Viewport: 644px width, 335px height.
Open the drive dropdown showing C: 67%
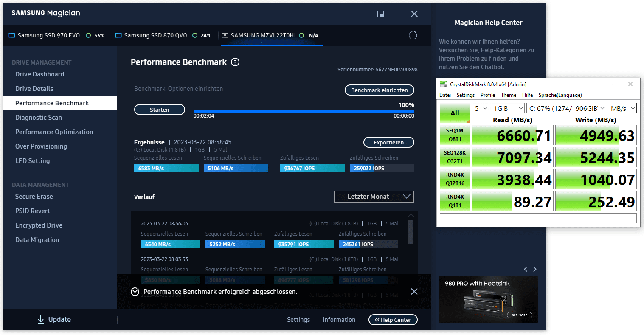566,108
